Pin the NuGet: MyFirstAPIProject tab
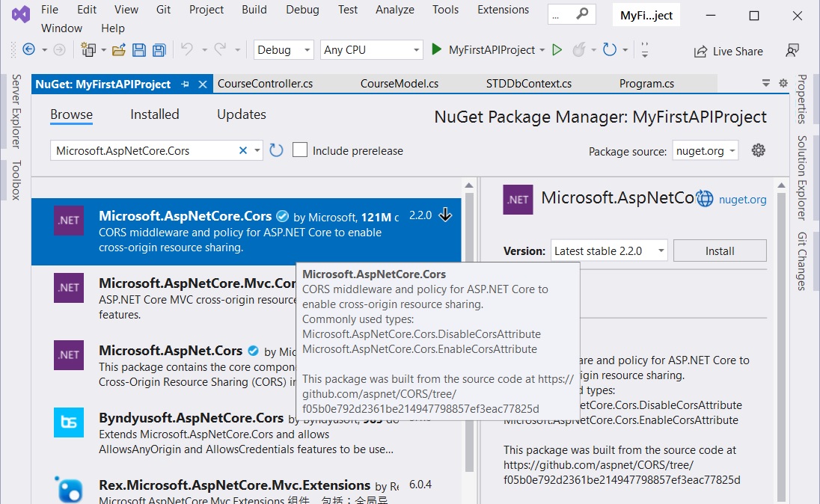This screenshot has width=820, height=504. point(185,84)
